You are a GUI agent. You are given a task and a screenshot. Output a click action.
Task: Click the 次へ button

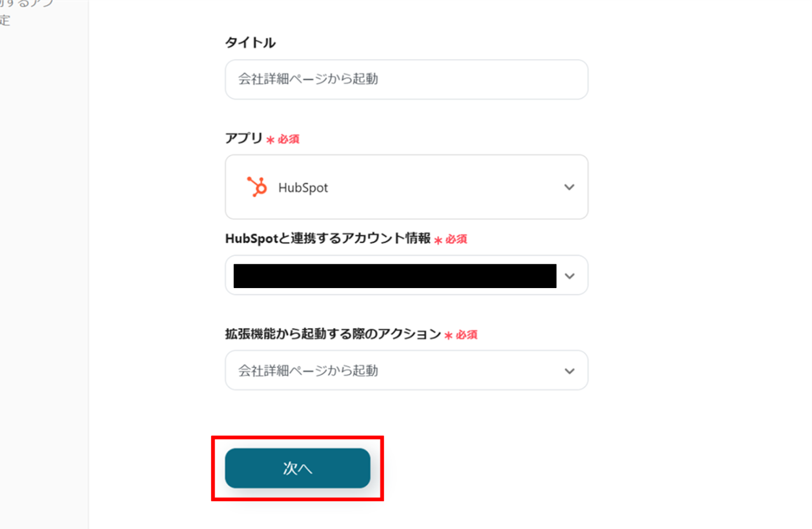pyautogui.click(x=297, y=468)
